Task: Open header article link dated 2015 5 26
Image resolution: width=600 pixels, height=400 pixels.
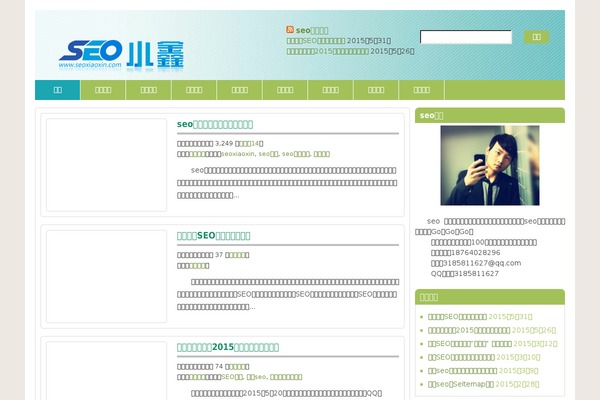Action: 328,51
